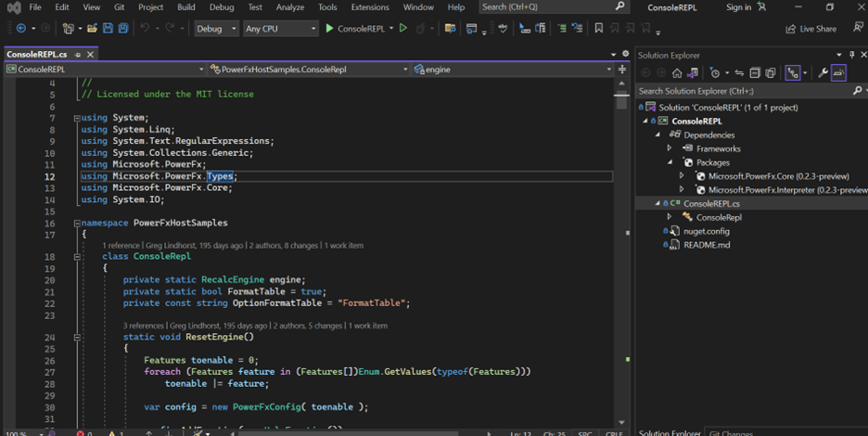Open Properties with the wrench icon

823,73
